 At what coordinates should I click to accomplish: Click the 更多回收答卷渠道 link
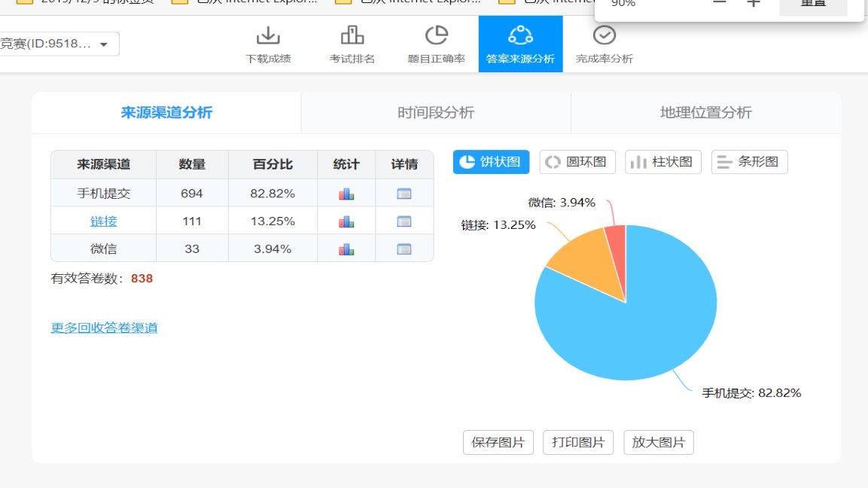coord(104,328)
